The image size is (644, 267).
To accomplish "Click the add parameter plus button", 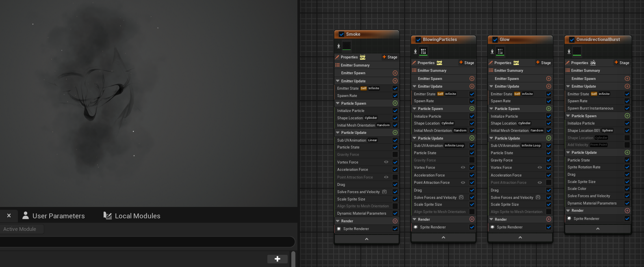I will [278, 259].
